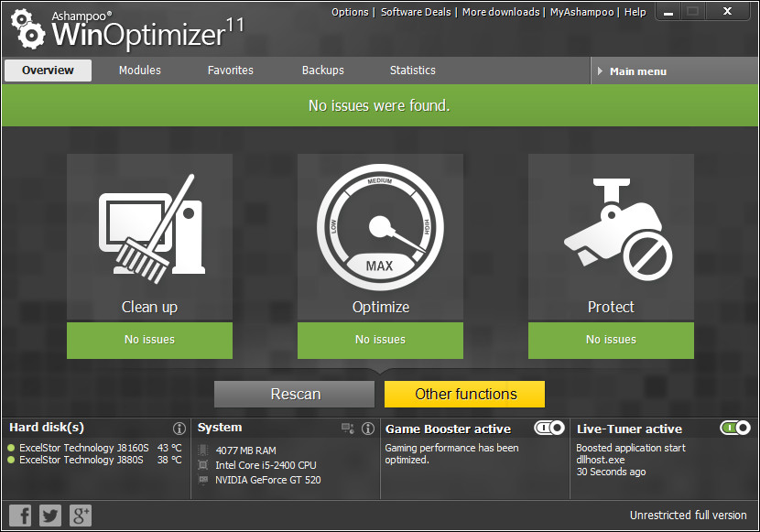Open the Optimize speedometer tile
This screenshot has width=760, height=532.
point(381,237)
